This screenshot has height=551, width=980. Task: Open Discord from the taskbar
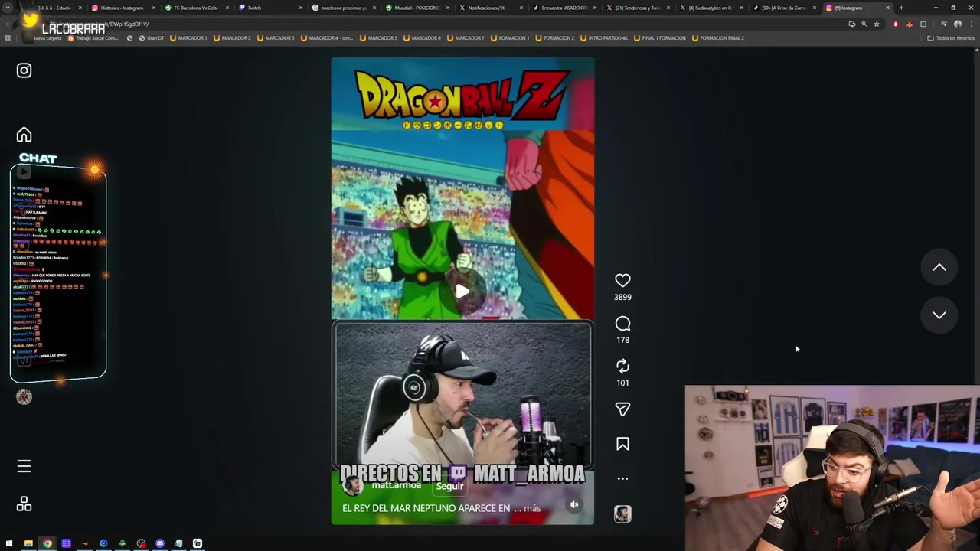click(x=160, y=544)
